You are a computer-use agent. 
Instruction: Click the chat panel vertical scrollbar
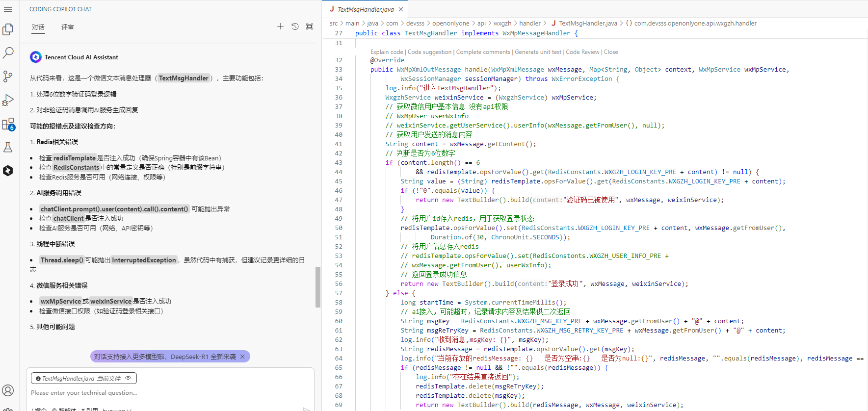(x=318, y=287)
